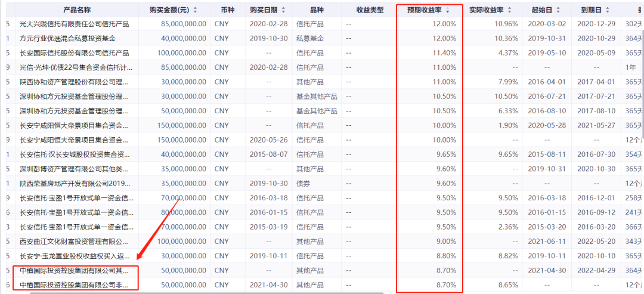Select 深圳彭博资产管理有限公司其他类 product name

[74, 169]
